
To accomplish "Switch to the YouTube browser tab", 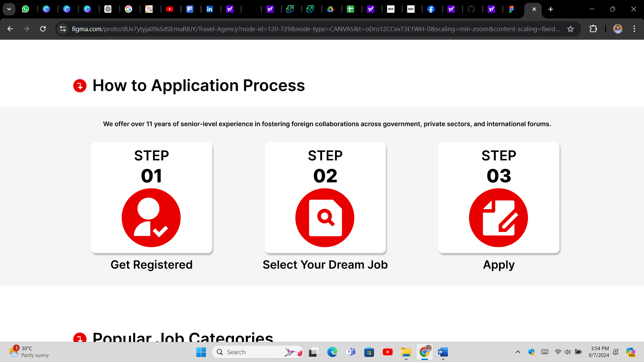I will point(170,9).
